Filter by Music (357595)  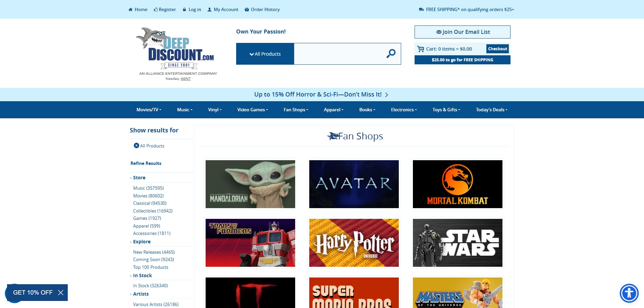pos(148,188)
